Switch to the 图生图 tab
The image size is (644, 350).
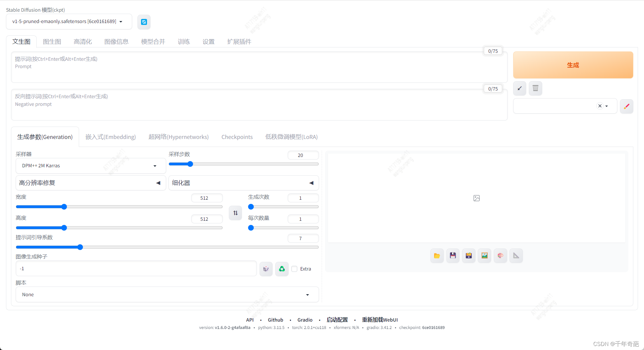(52, 41)
